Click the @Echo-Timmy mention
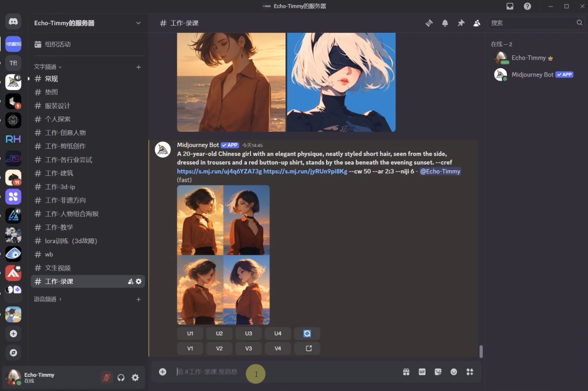The image size is (588, 391). point(440,171)
